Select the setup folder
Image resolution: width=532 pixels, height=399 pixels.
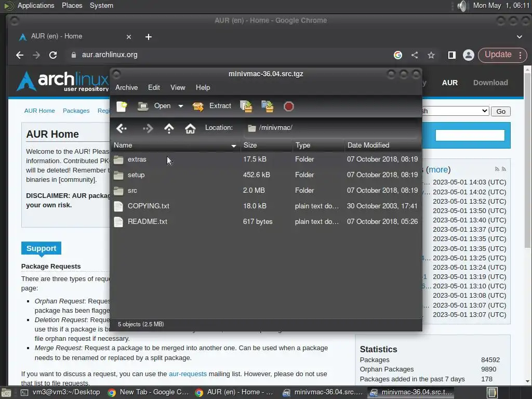pyautogui.click(x=266, y=175)
